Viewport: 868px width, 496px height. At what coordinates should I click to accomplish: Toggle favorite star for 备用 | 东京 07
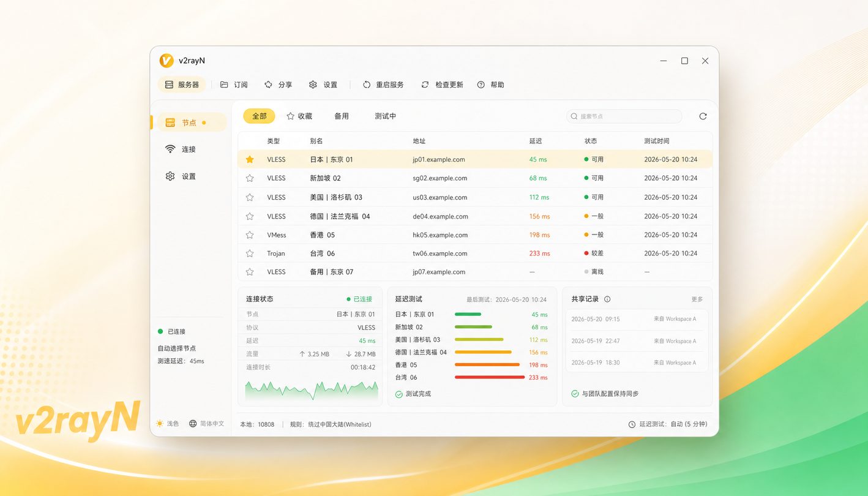(x=250, y=272)
